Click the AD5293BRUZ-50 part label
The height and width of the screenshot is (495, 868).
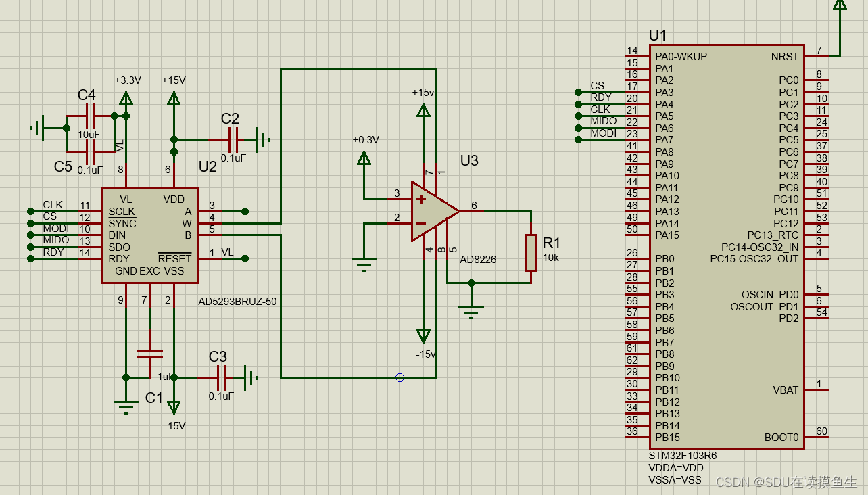pos(237,301)
